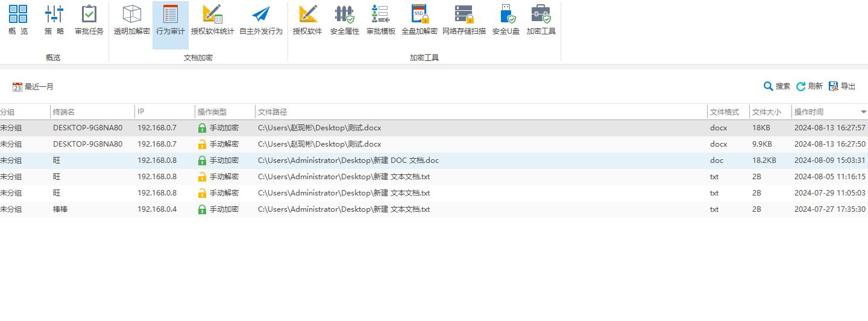Click timestamp 2024-07-27 17:35:30
This screenshot has width=868, height=321.
pyautogui.click(x=830, y=209)
